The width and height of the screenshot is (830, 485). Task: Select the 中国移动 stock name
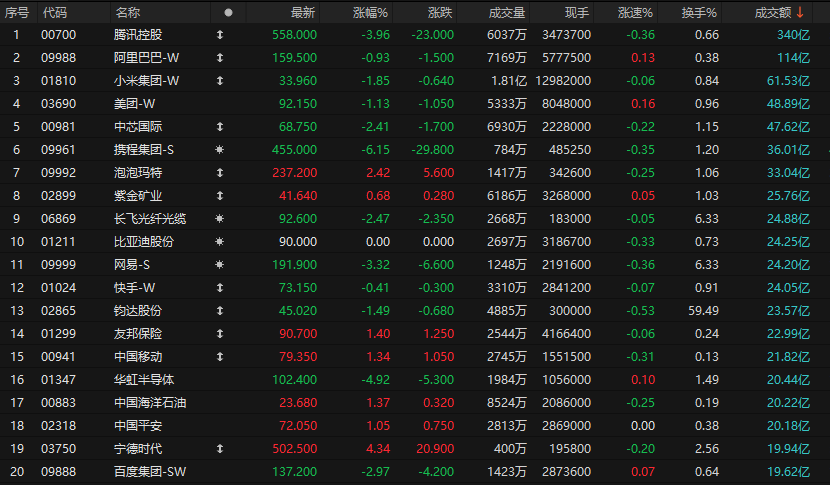(x=138, y=357)
